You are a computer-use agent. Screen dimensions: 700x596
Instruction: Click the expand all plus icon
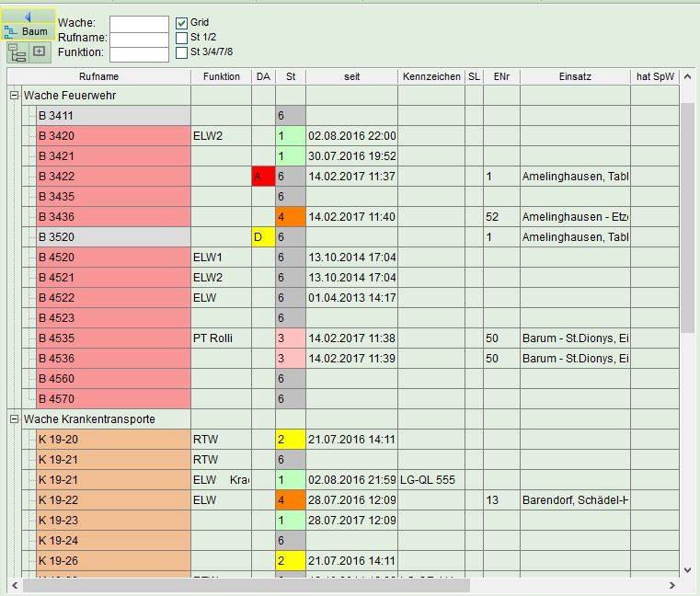coord(40,52)
